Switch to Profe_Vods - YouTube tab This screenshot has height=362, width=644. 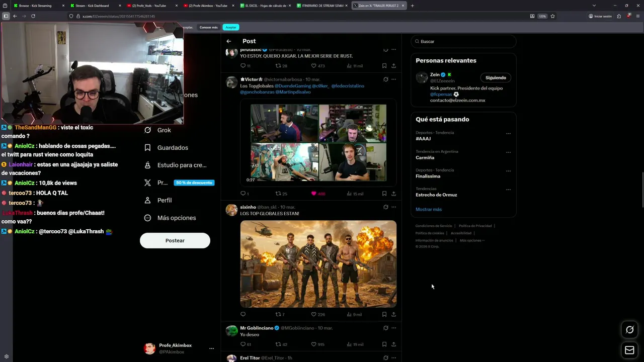point(152,6)
